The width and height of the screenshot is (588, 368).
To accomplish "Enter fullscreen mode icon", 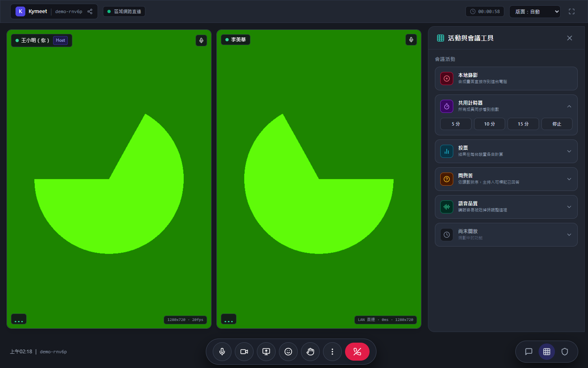I will click(572, 11).
